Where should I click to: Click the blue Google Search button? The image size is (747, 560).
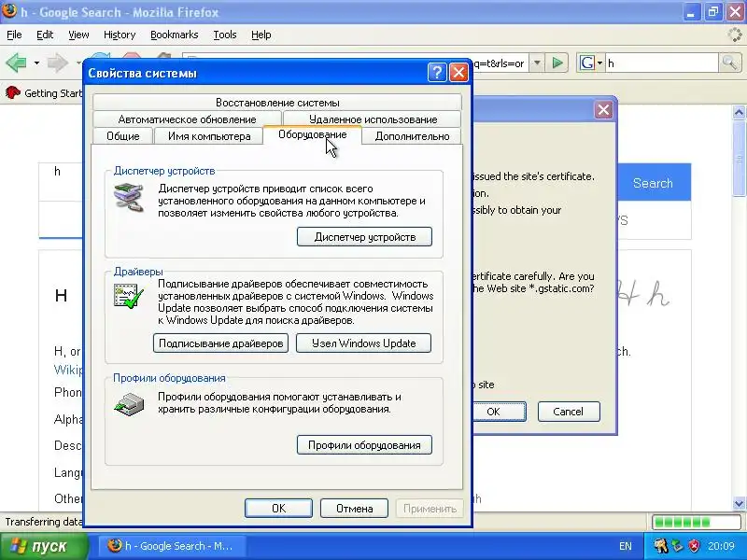tap(654, 183)
